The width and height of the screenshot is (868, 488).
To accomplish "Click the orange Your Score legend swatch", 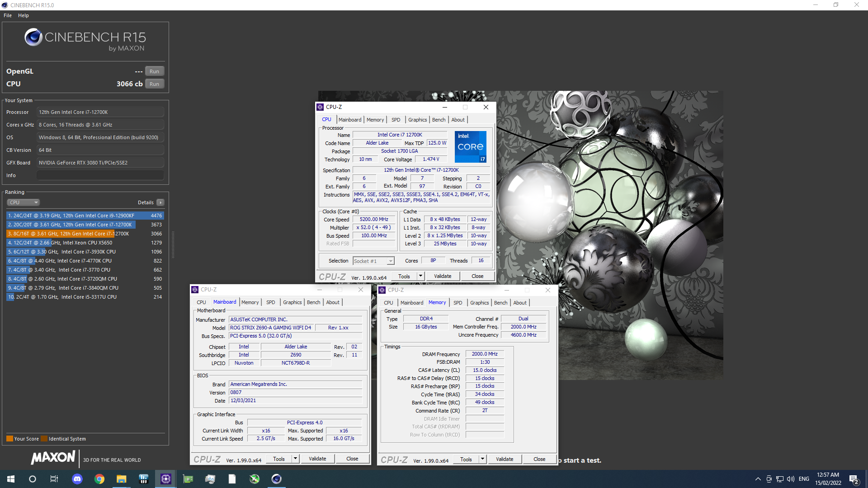I will (x=9, y=439).
